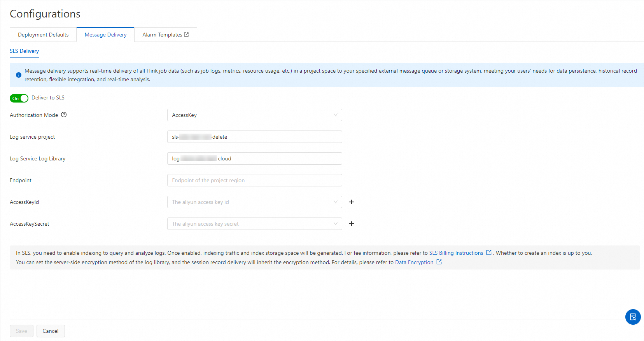644x341 pixels.
Task: Open the Authorization Mode dropdown
Action: (254, 115)
